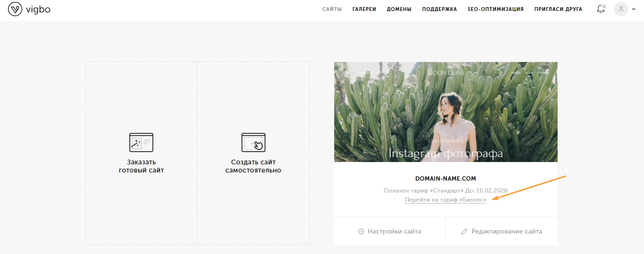The height and width of the screenshot is (254, 644).
Task: Open the 'Поддержка' page
Action: (x=440, y=9)
